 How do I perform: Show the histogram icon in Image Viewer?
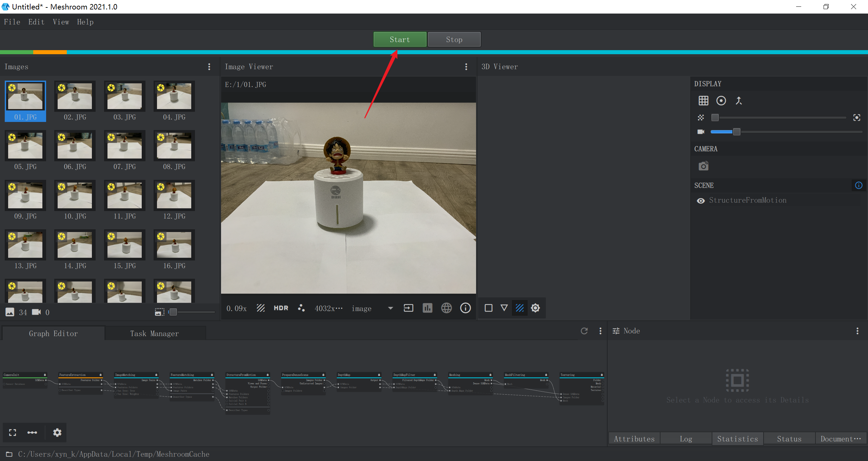pyautogui.click(x=427, y=308)
